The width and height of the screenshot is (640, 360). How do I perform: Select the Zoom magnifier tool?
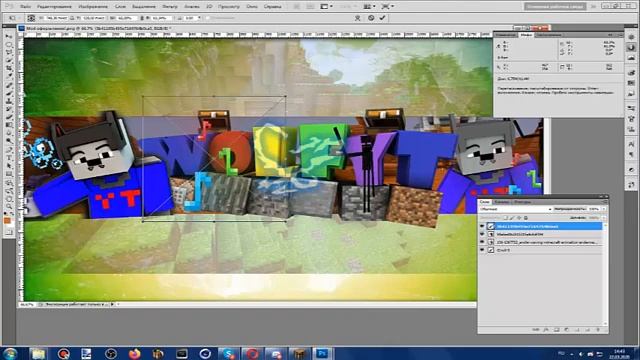tap(8, 207)
